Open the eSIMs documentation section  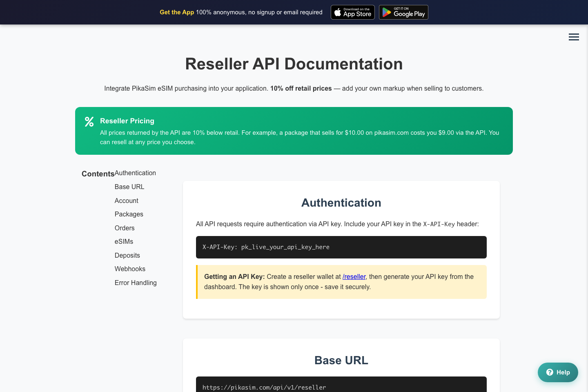coord(124,241)
